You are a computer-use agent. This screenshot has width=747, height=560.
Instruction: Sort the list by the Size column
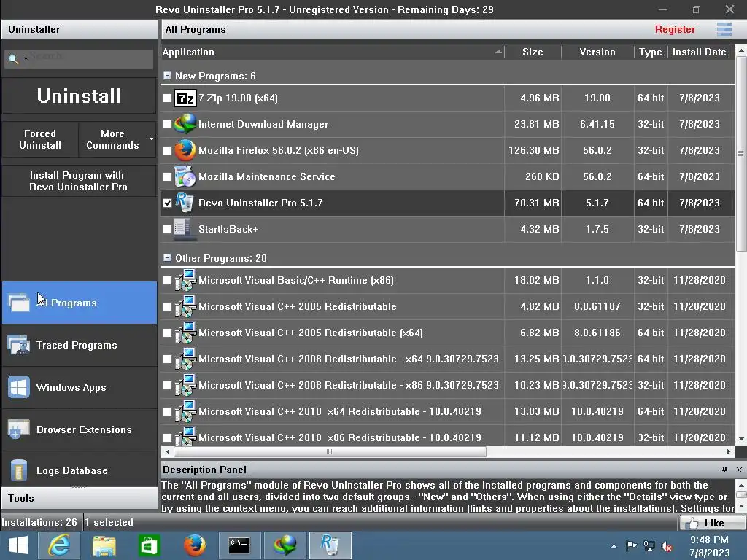click(x=533, y=52)
